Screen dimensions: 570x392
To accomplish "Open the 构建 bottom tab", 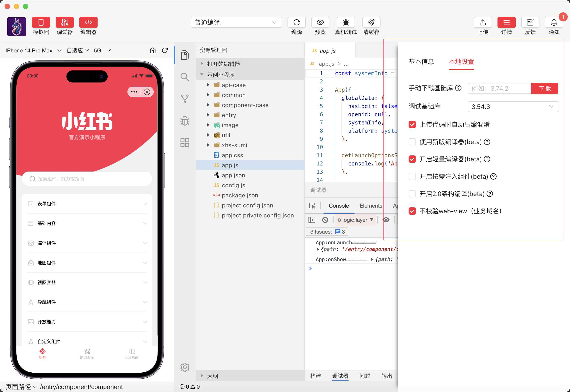I will coord(316,376).
